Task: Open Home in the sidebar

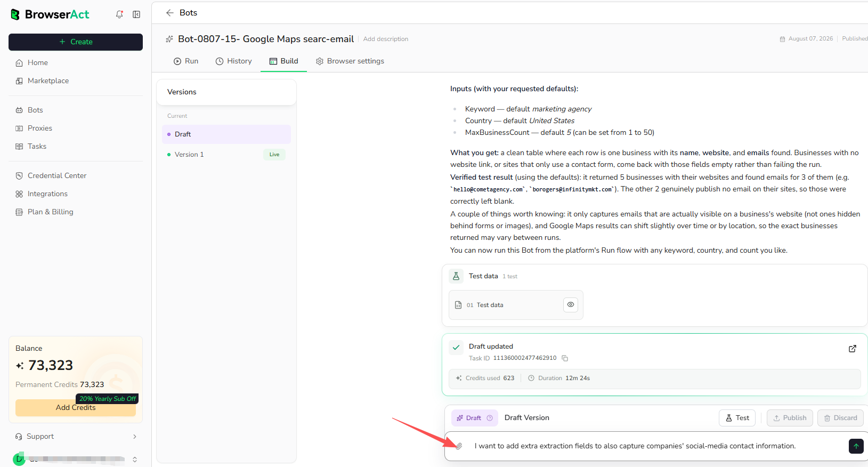Action: pyautogui.click(x=76, y=63)
